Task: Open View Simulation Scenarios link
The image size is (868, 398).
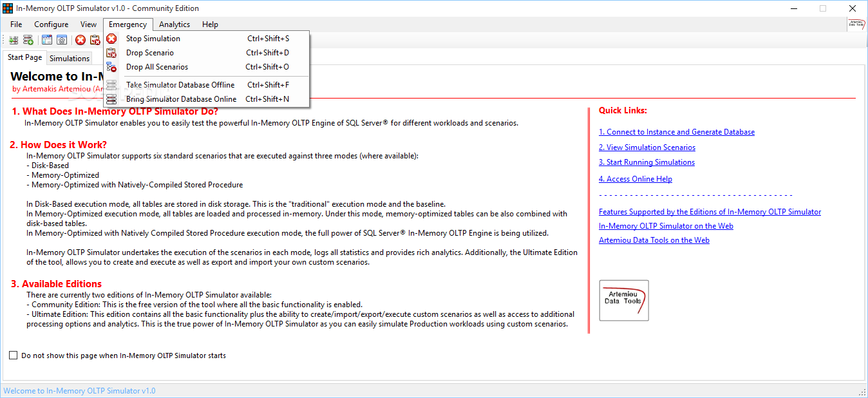Action: (x=647, y=147)
